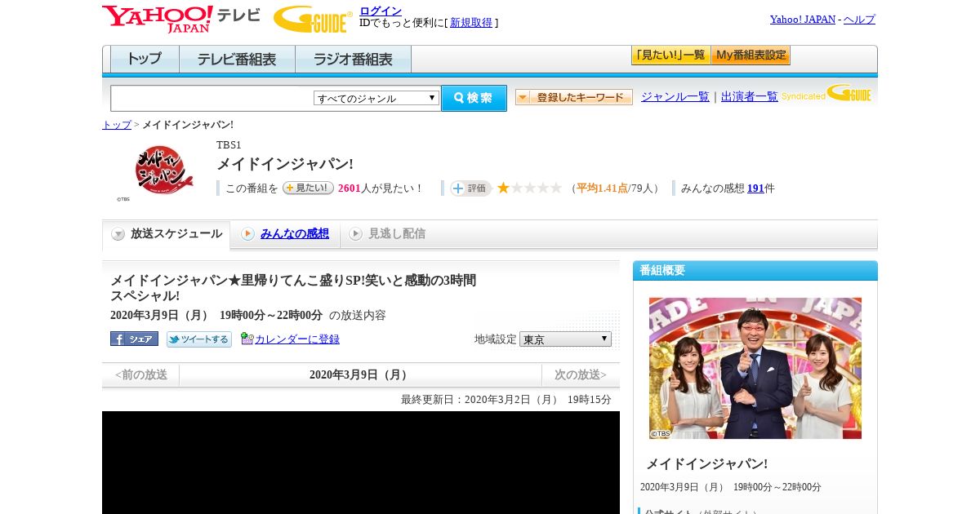Click the 検索 search button
Viewport: 980px width, 514px height.
tap(474, 98)
